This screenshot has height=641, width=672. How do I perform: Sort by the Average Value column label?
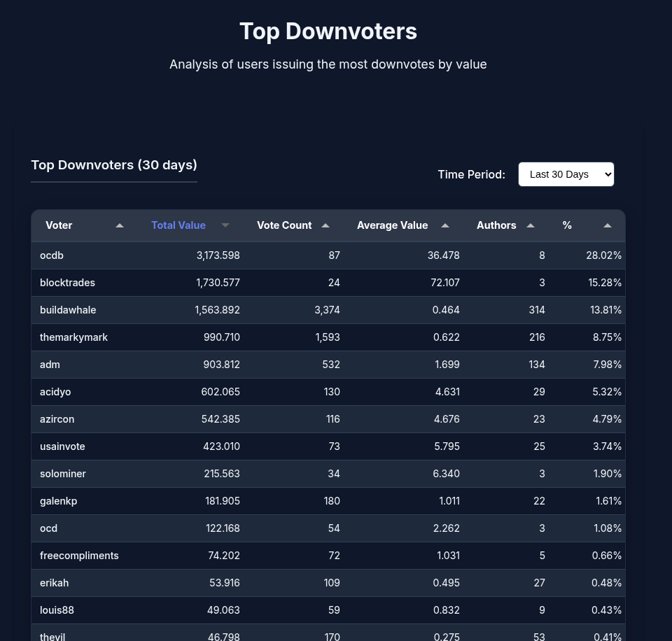[x=392, y=225]
